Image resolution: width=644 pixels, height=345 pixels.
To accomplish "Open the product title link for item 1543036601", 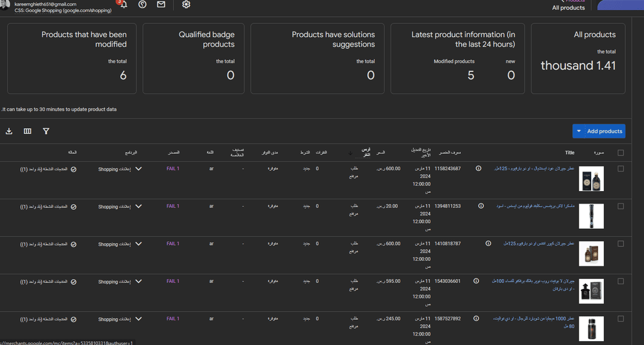I will pyautogui.click(x=533, y=285).
